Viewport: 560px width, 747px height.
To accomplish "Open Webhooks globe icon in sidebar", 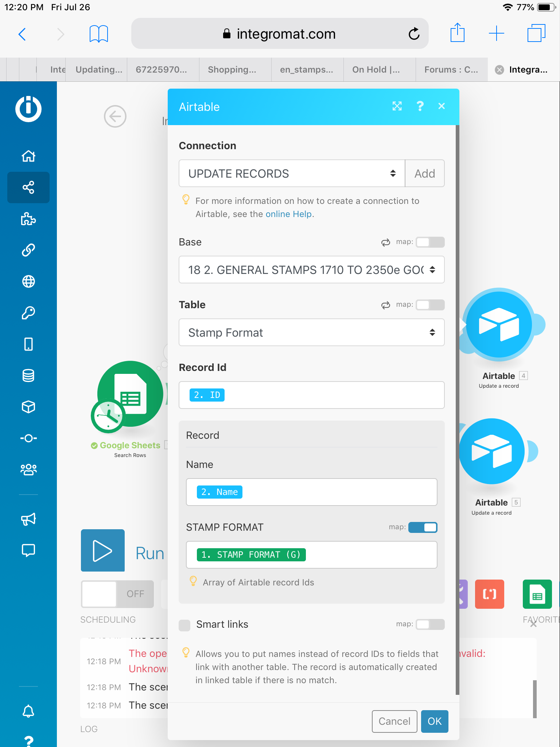I will pyautogui.click(x=28, y=282).
